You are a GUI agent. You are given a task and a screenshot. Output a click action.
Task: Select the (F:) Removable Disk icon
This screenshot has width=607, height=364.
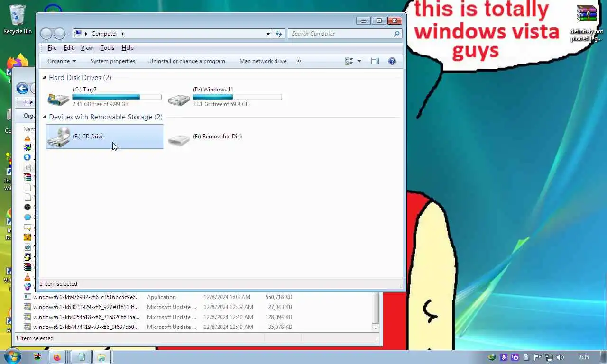[179, 139]
